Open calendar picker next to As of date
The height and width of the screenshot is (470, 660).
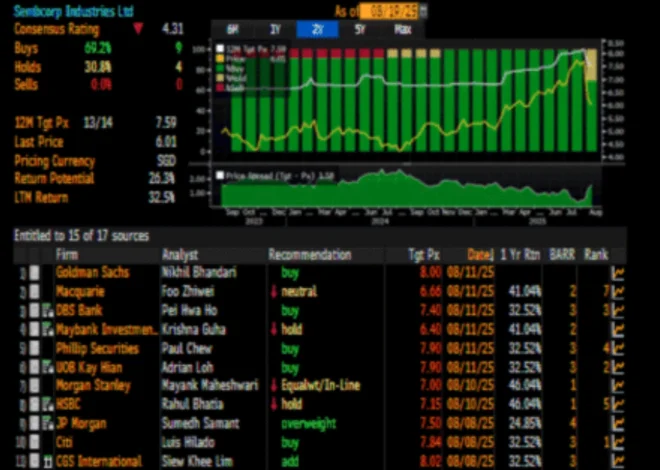tap(423, 11)
